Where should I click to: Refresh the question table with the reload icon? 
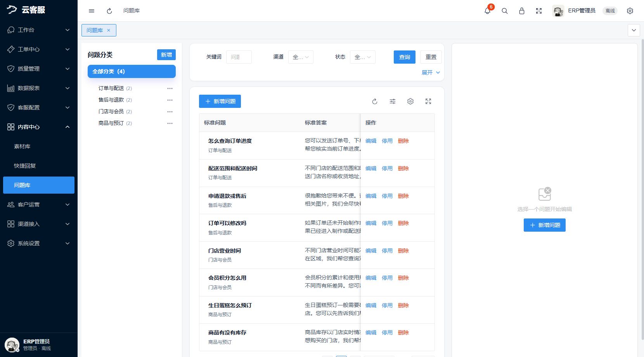[x=375, y=101]
